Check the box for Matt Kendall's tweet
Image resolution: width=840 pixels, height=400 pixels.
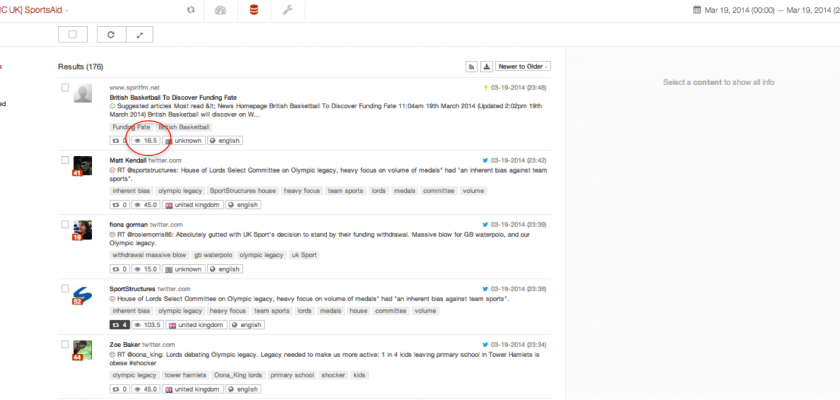point(66,160)
